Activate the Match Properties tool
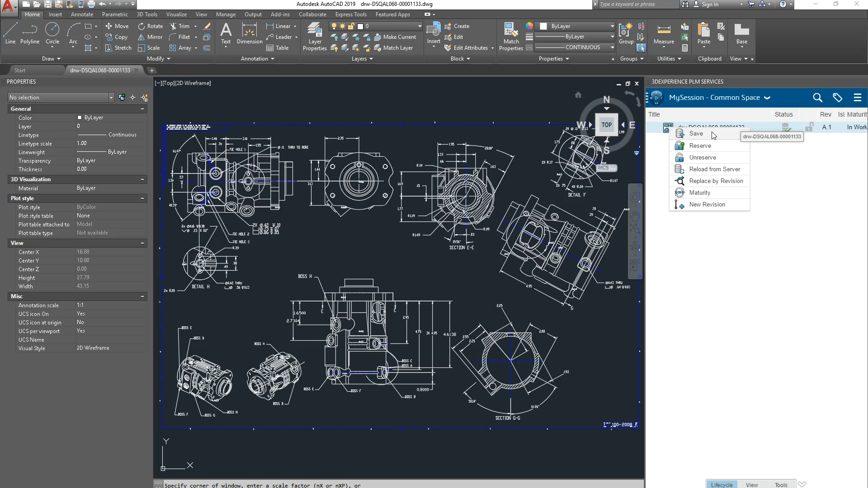 tap(511, 37)
